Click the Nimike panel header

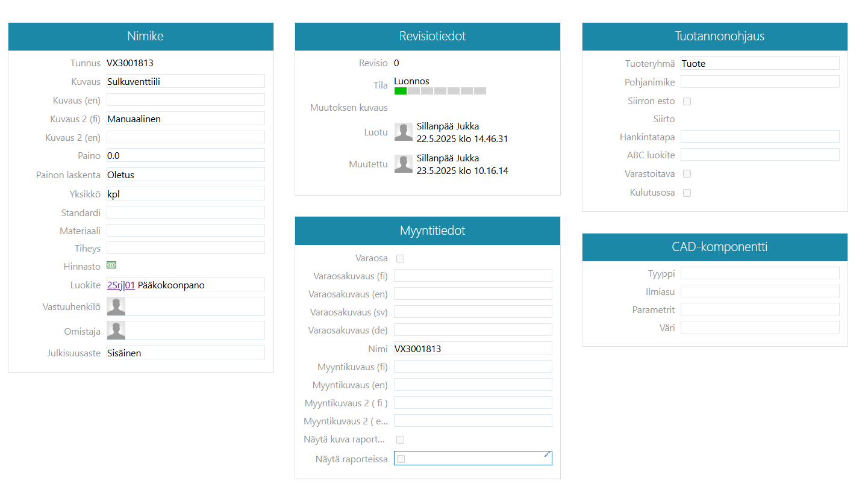point(141,36)
